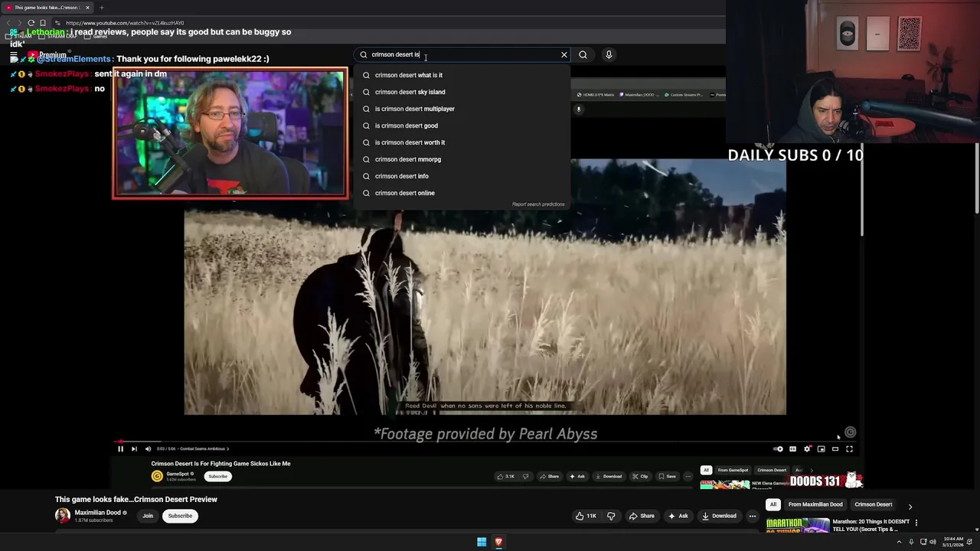Screen dimensions: 980x551
Task: Select 'From Maximilian Dood' filter chip
Action: click(815, 504)
